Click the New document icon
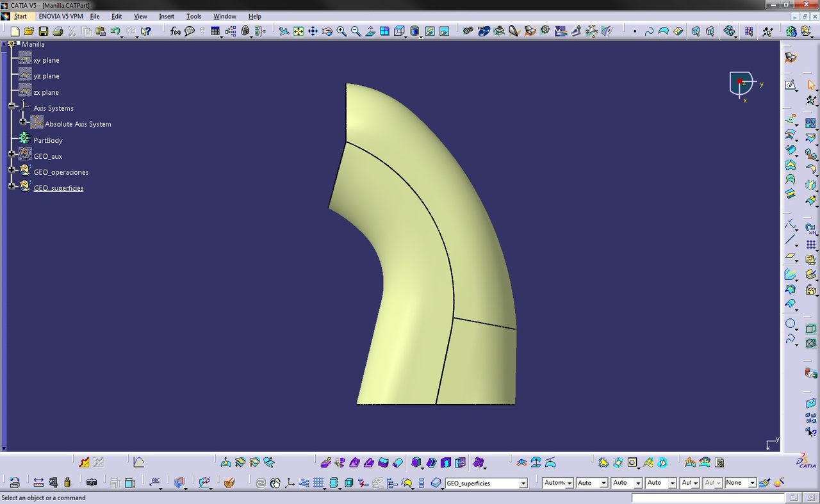The height and width of the screenshot is (504, 820). coord(15,31)
